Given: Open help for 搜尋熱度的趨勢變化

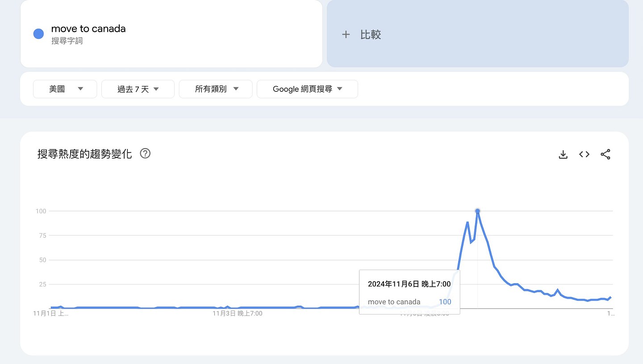Looking at the screenshot, I should (x=145, y=153).
